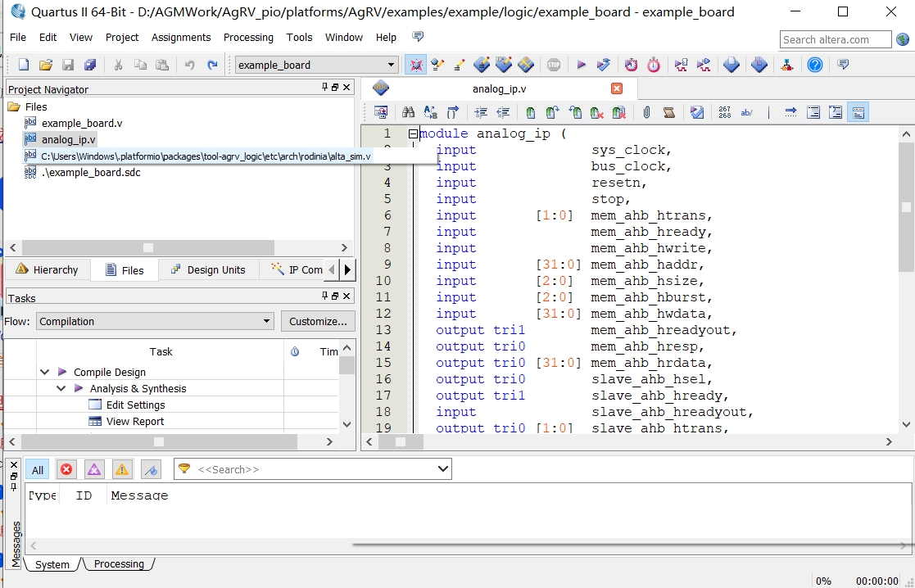Click the Analyze Current File icon

tap(697, 112)
